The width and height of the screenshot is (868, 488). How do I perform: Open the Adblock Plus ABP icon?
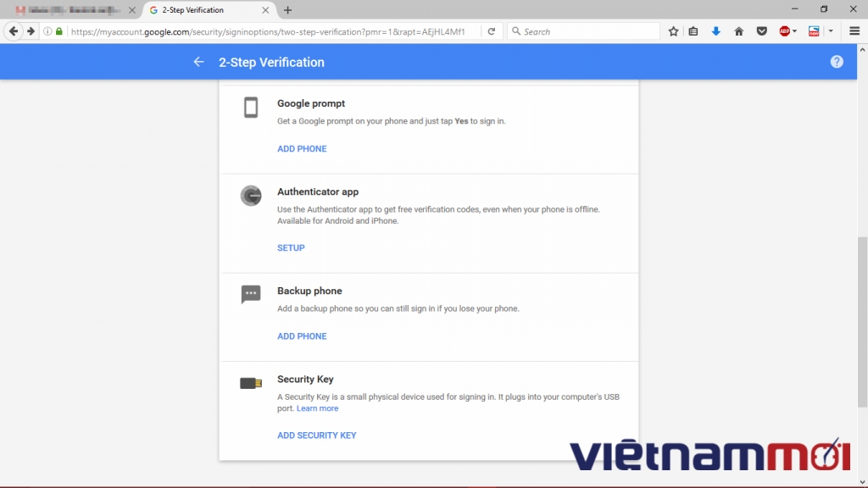click(x=784, y=31)
